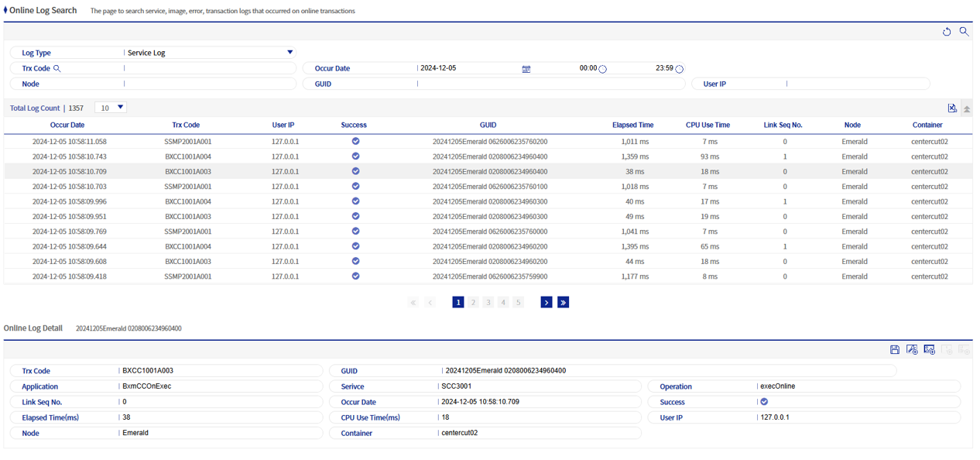Go to the next page of results

point(547,302)
